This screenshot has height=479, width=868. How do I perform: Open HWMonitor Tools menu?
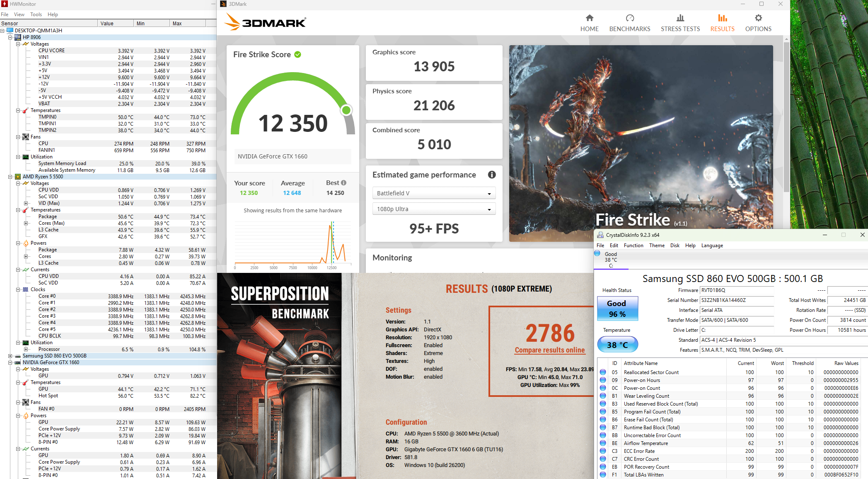pos(36,14)
